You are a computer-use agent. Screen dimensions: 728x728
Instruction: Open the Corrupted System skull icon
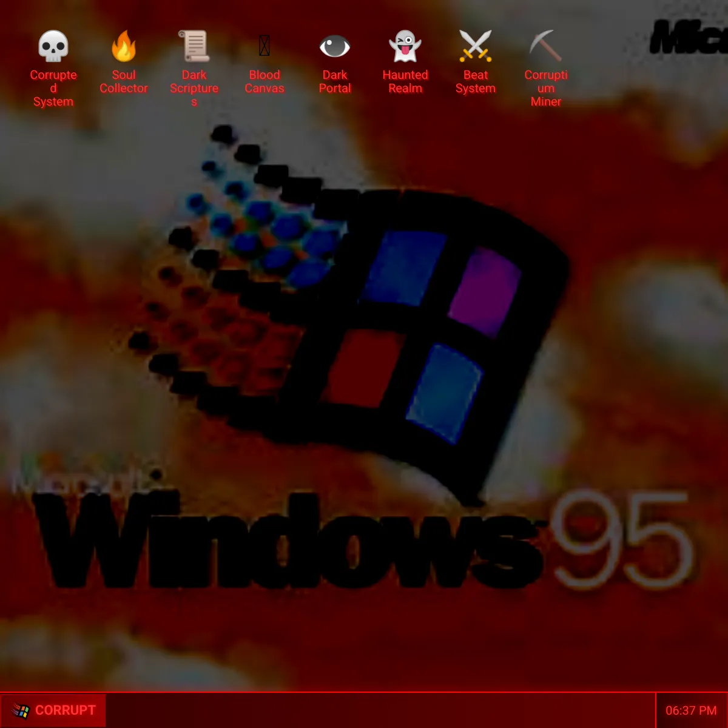pyautogui.click(x=53, y=46)
